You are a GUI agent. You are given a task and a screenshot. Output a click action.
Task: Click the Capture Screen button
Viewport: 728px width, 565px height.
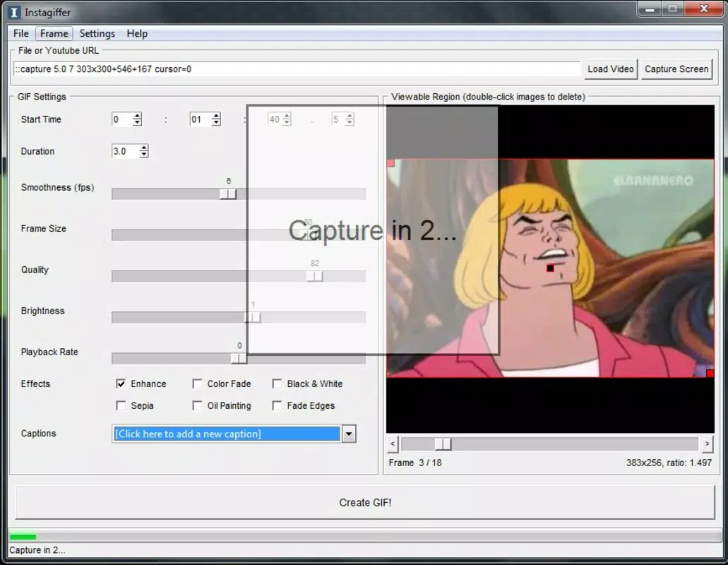pos(676,69)
